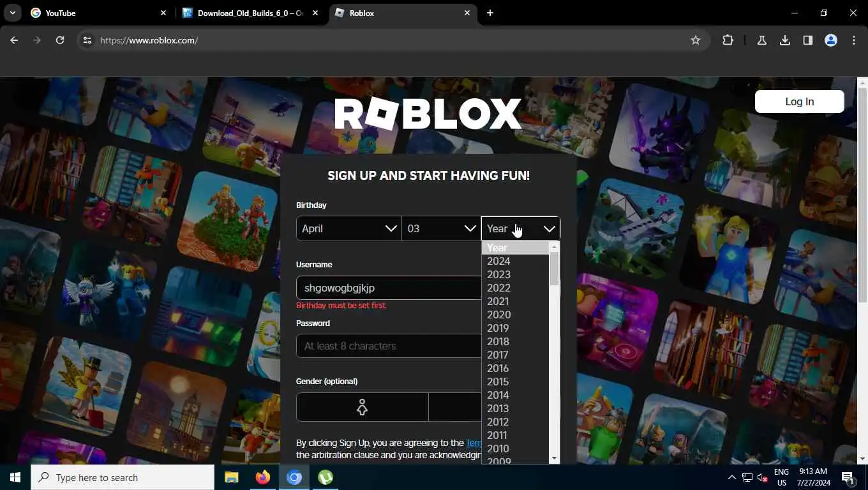Close the Download_Old_Builds tab
This screenshot has width=868, height=490.
[x=315, y=13]
